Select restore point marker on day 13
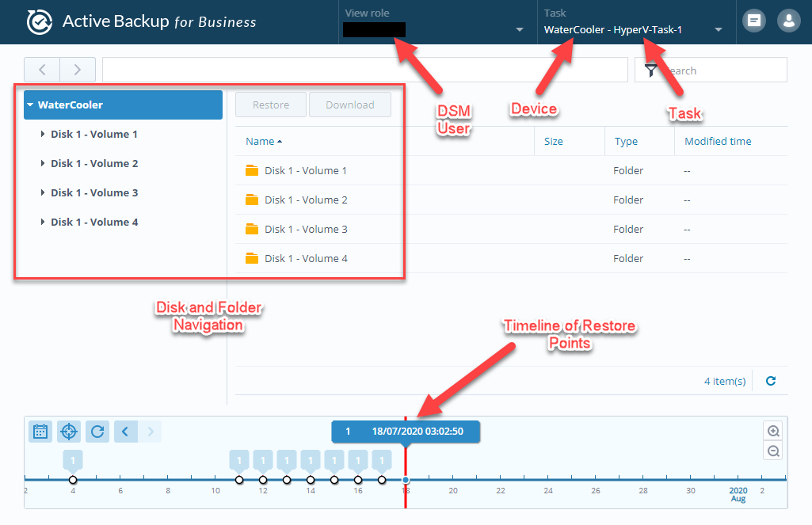Viewport: 812px width, 525px height. point(287,480)
